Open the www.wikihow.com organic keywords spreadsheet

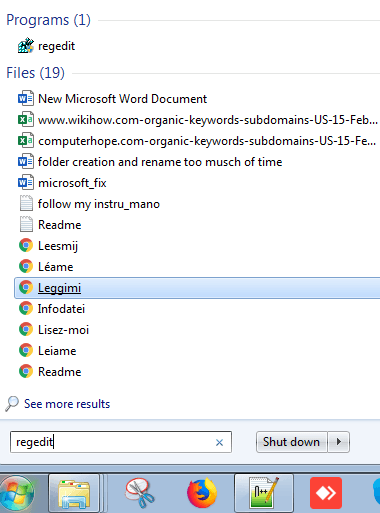tap(208, 120)
